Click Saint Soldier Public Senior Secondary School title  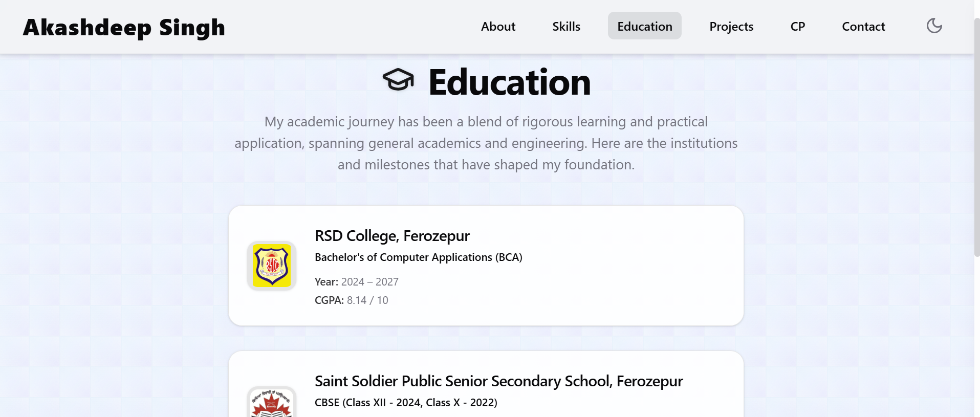(x=499, y=381)
